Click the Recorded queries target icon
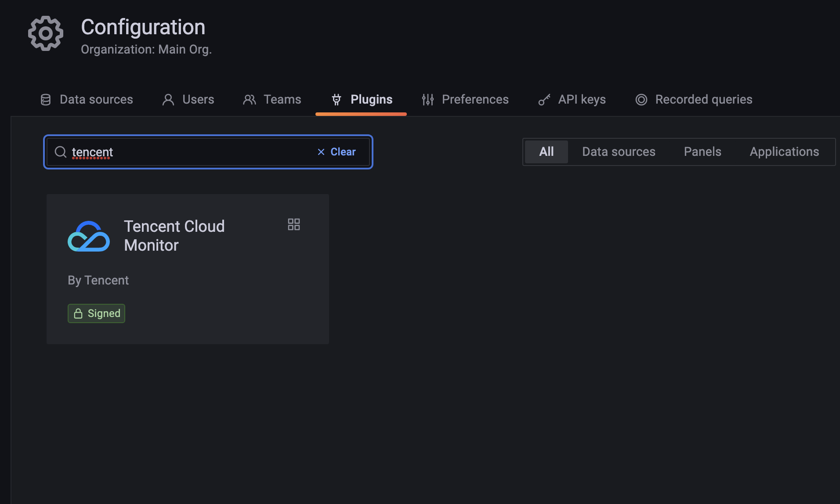Viewport: 840px width, 504px height. [641, 99]
